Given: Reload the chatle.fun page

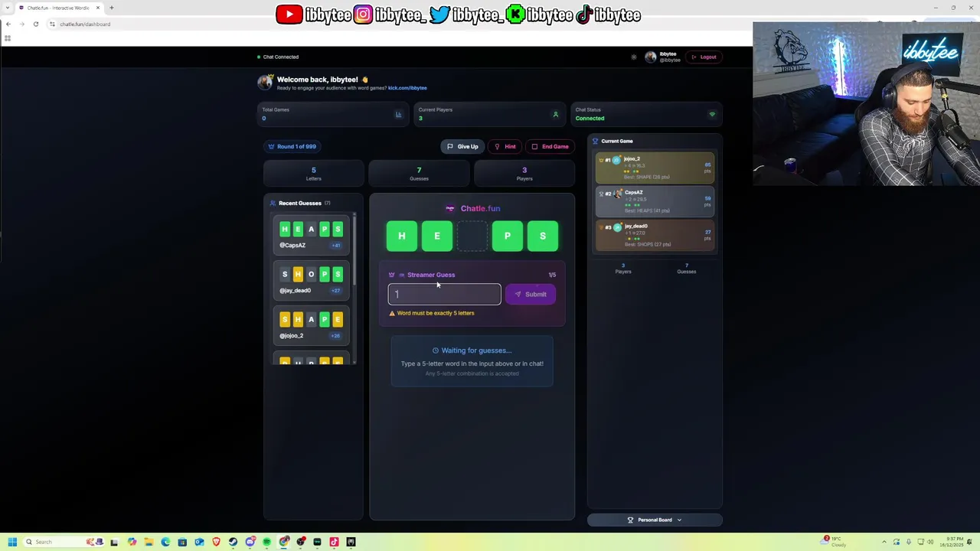Looking at the screenshot, I should coord(35,24).
